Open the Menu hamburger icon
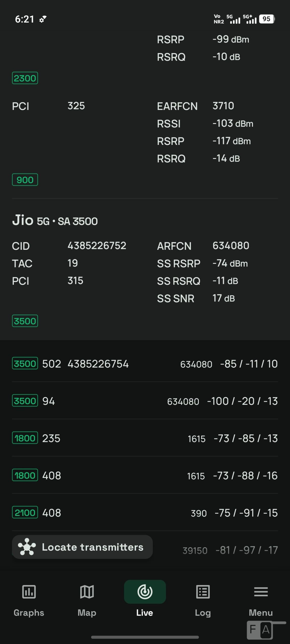Image resolution: width=290 pixels, height=644 pixels. 261,592
